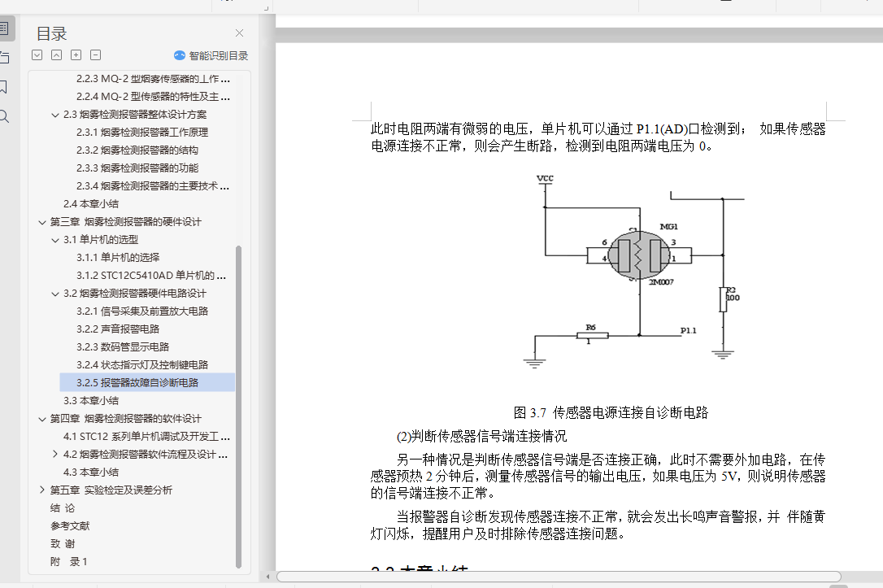This screenshot has width=883, height=588.
Task: Select 3.1.2 STC12C5410AD 单片机 heading
Action: tap(151, 276)
